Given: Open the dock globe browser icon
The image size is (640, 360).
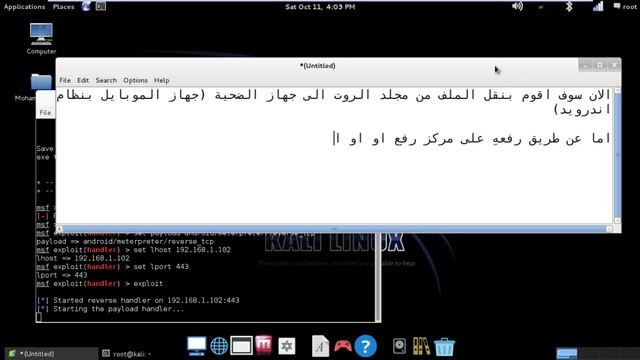Looking at the screenshot, I should (219, 346).
